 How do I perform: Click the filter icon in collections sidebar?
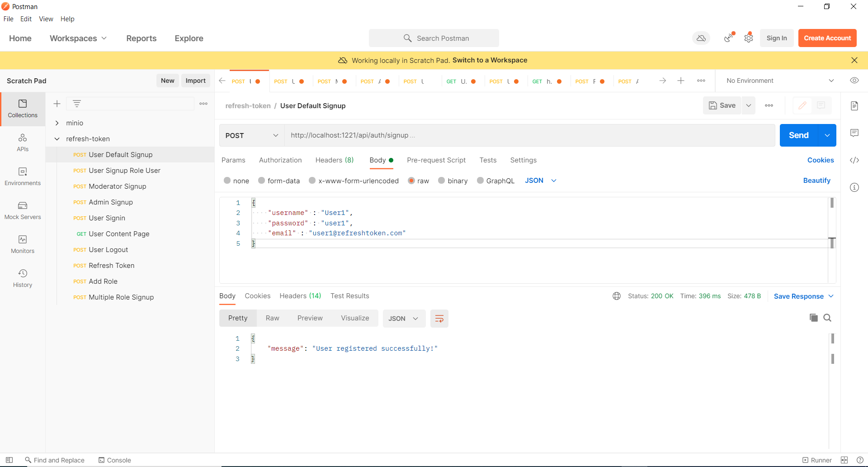(77, 104)
